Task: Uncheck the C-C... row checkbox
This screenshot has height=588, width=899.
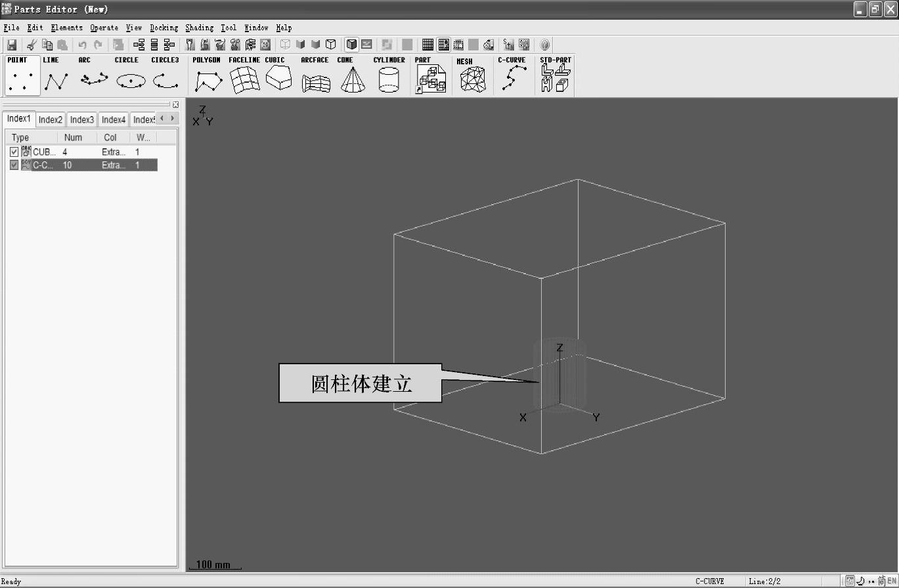Action: (14, 165)
